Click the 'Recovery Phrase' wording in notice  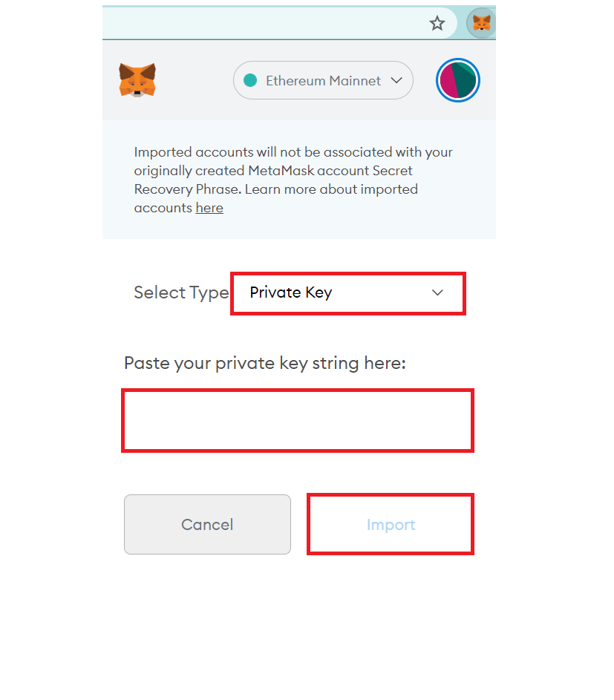tap(188, 190)
